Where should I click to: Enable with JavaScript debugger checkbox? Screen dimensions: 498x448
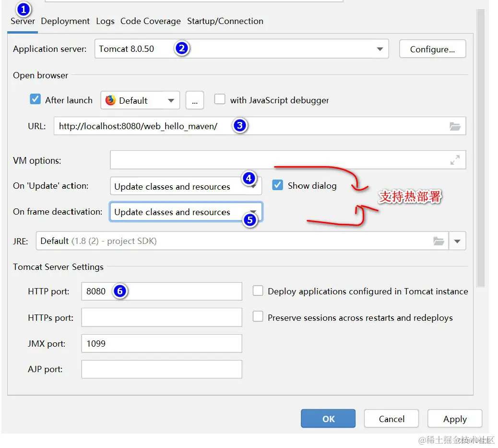tap(220, 99)
